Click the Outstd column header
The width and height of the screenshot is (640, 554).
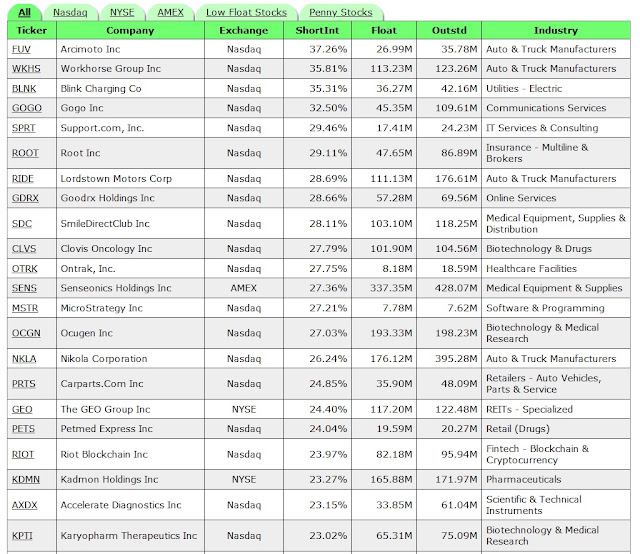tap(449, 31)
